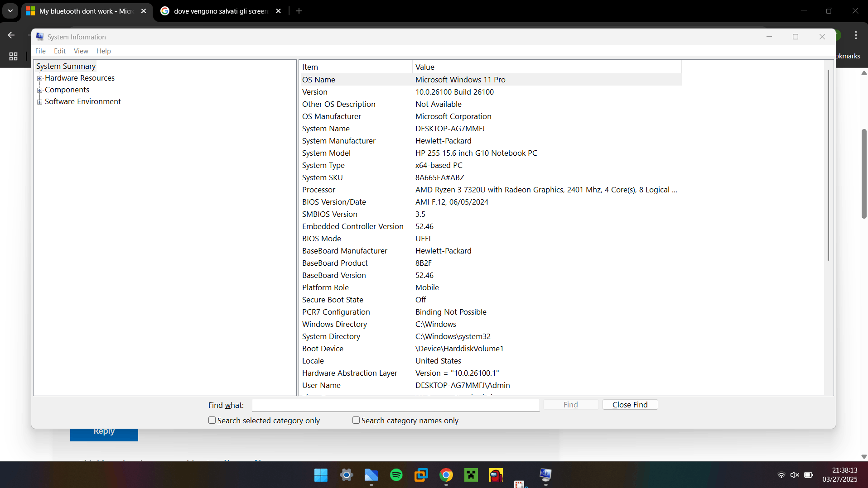Click inside the Find what field

tap(395, 405)
